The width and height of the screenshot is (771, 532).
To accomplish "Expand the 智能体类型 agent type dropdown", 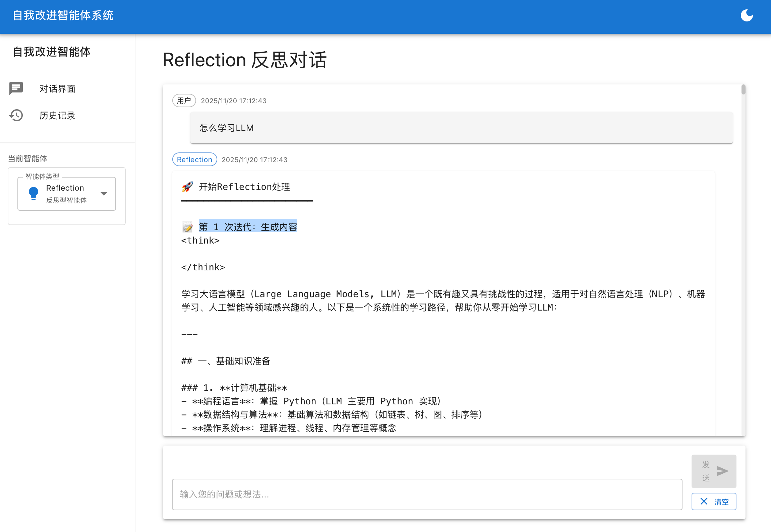I will 66,193.
